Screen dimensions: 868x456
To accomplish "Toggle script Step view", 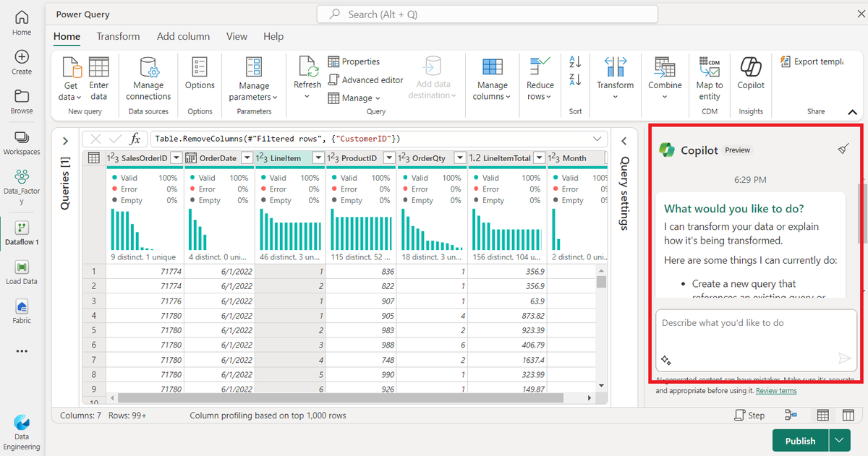I will pos(749,416).
